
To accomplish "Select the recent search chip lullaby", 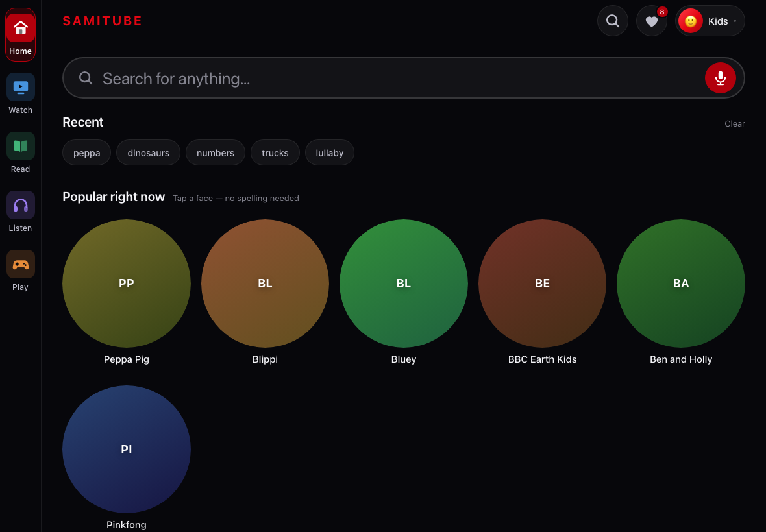I will 330,152.
